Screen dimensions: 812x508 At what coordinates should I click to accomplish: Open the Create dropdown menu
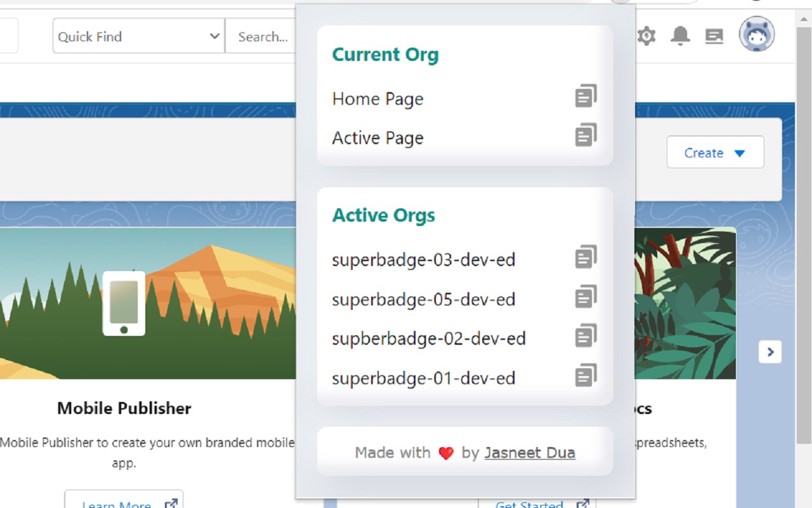[715, 152]
